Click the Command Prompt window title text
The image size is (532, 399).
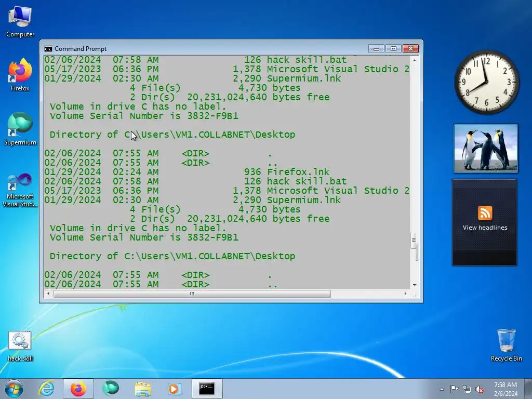81,49
